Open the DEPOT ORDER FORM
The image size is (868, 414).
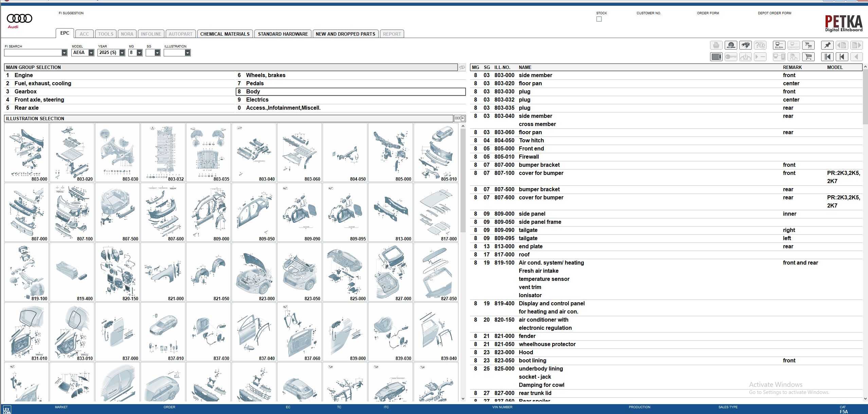(775, 13)
